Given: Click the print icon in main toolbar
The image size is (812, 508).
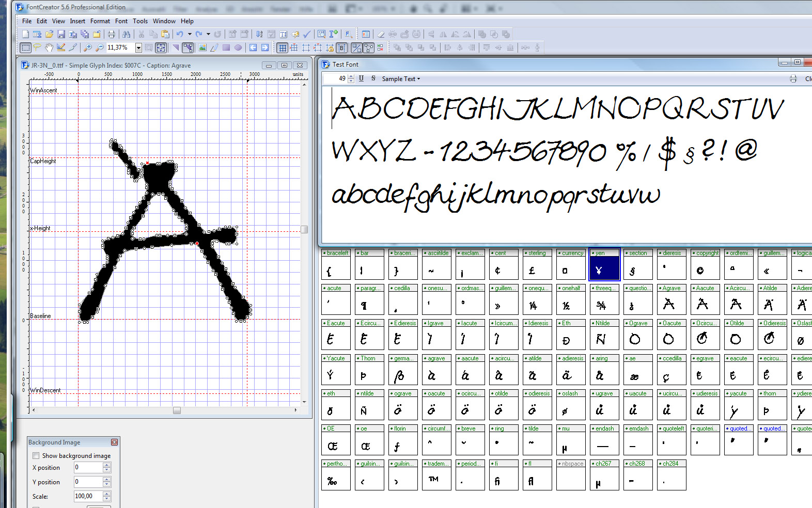Looking at the screenshot, I should pos(111,34).
